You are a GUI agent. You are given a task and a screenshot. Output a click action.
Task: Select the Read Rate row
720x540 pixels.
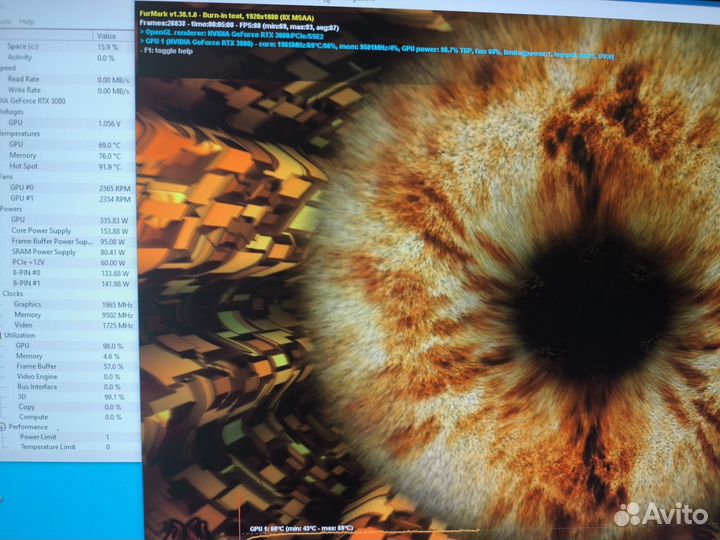click(68, 79)
